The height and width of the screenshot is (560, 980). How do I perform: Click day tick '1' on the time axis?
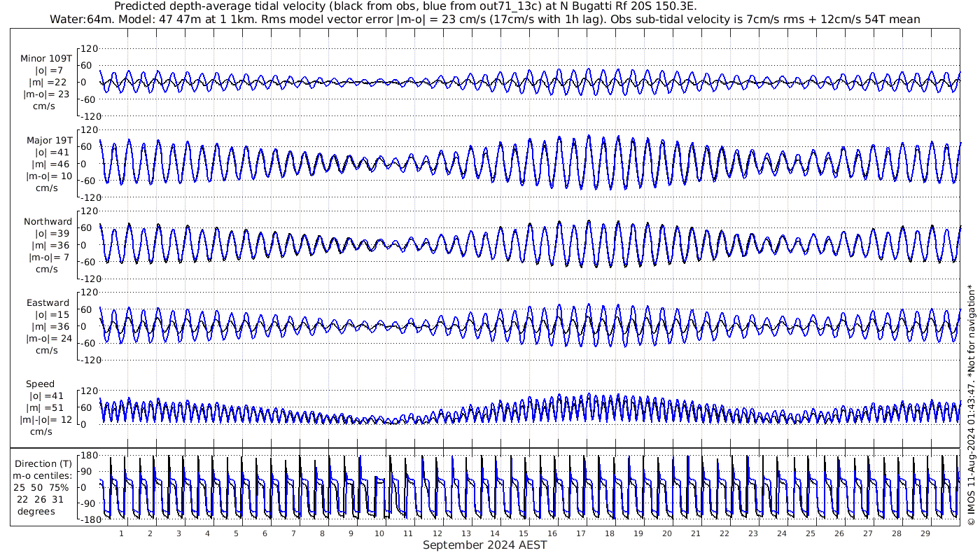122,533
